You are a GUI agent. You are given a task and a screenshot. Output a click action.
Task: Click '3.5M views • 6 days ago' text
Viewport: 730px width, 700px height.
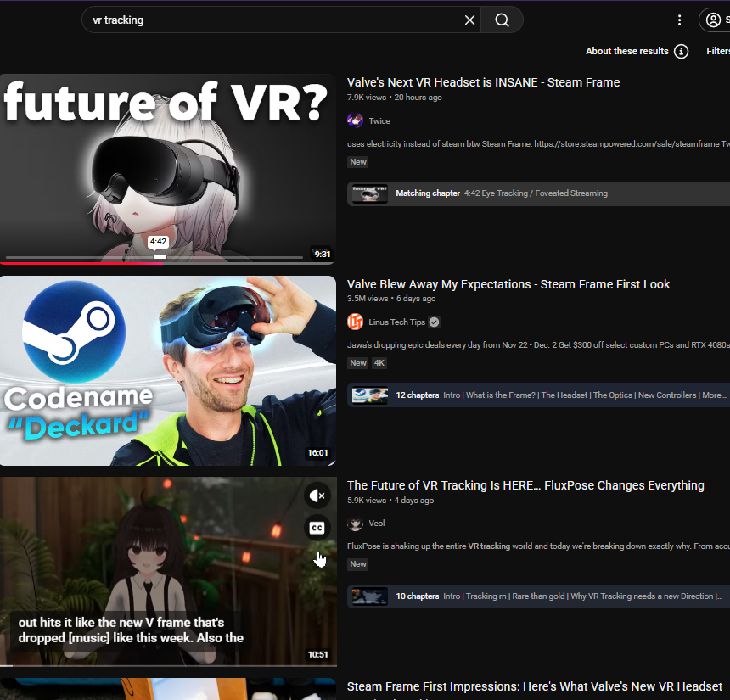coord(391,299)
